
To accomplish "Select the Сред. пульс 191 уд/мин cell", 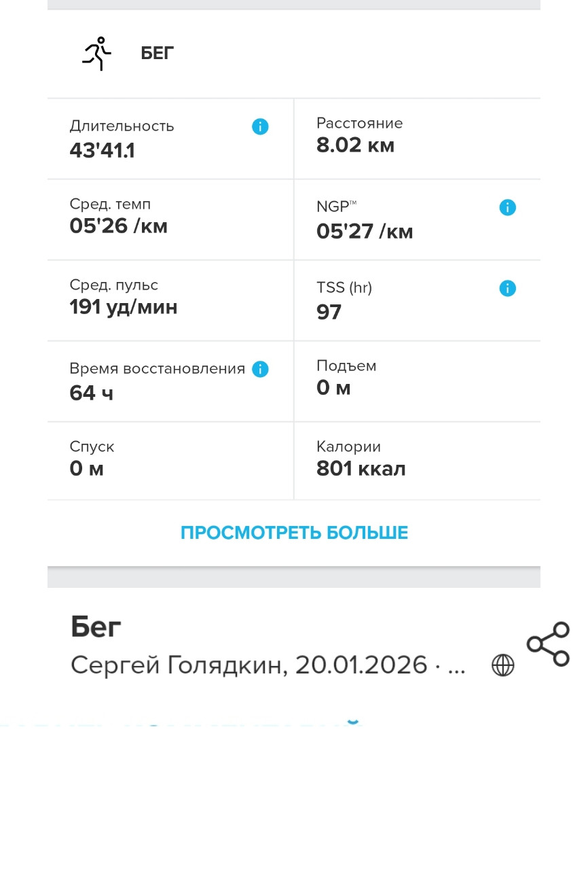I will pyautogui.click(x=170, y=300).
